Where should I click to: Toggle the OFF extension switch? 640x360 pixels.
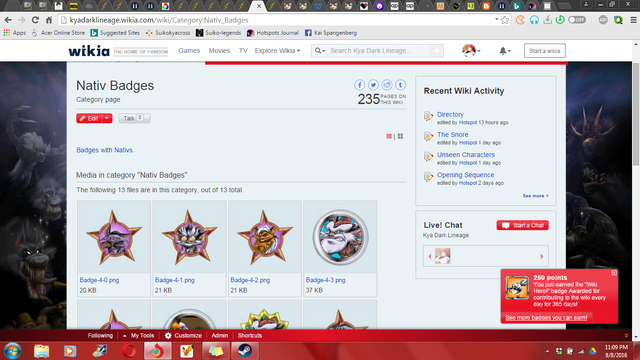pyautogui.click(x=577, y=20)
